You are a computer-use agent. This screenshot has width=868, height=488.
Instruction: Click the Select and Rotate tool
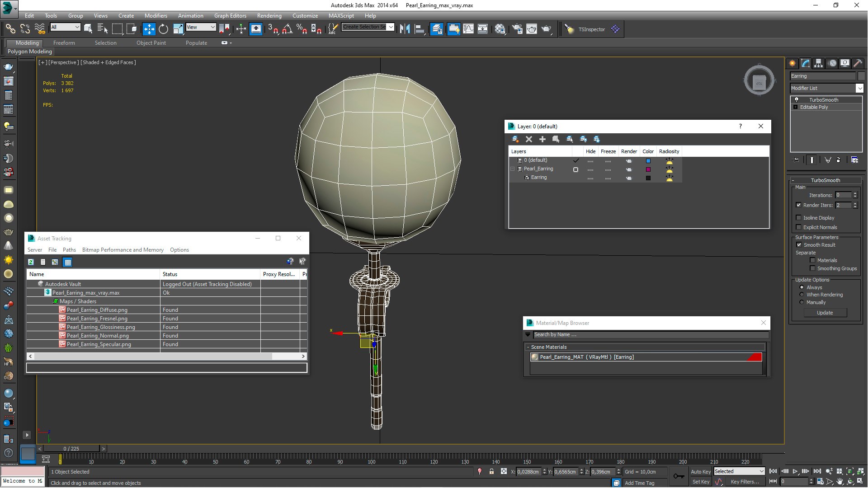pos(163,29)
